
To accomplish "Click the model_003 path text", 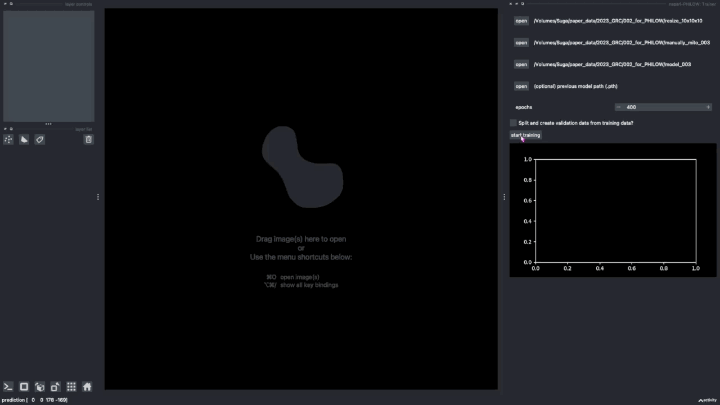I will pyautogui.click(x=612, y=64).
